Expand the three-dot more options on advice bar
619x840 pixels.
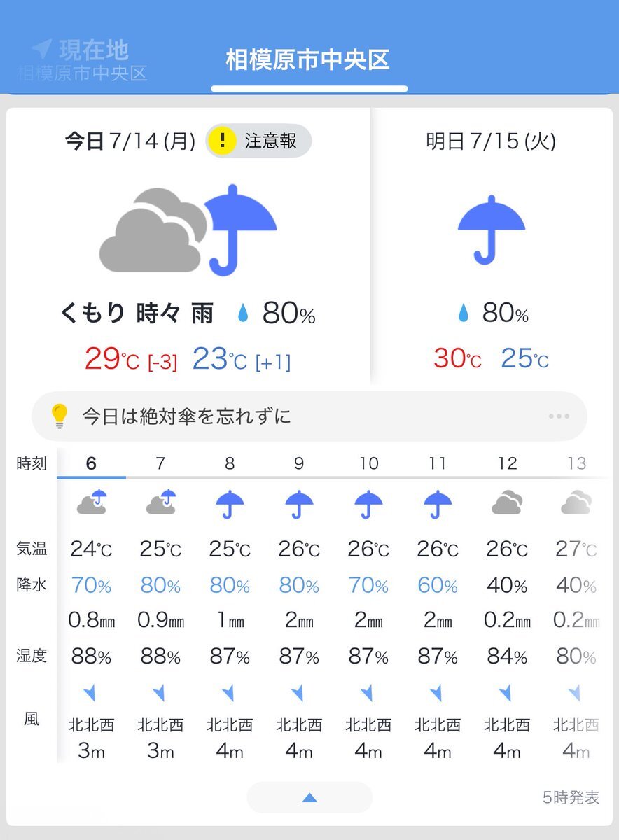point(559,416)
